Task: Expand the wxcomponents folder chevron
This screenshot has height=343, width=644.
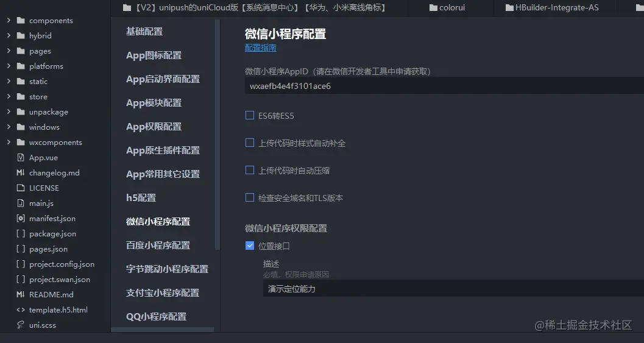Action: point(9,142)
